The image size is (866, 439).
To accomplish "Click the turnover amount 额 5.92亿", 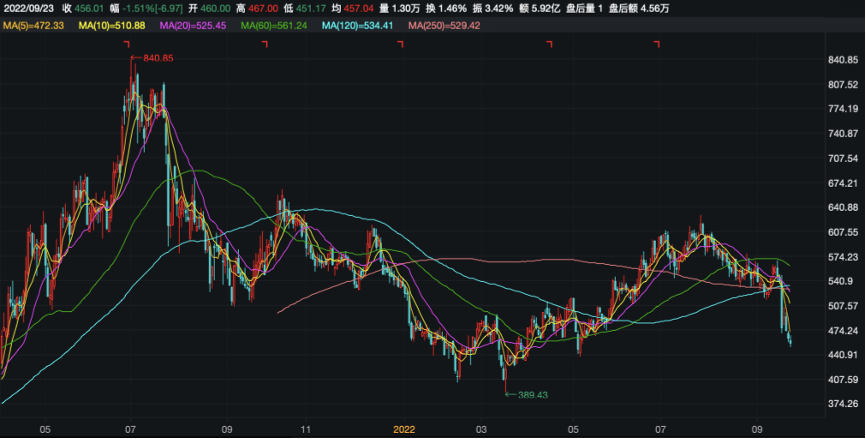I will point(540,8).
